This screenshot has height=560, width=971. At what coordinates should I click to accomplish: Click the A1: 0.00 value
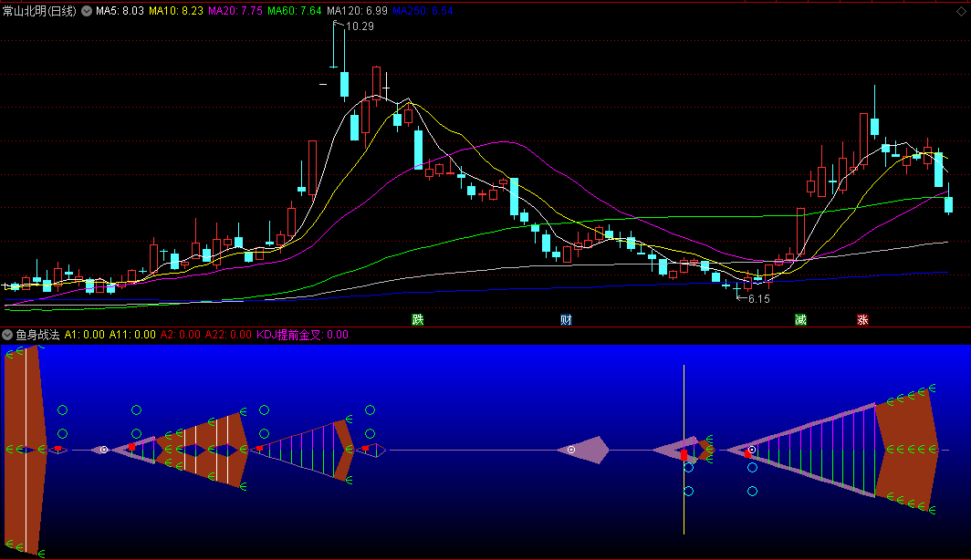tap(85, 335)
